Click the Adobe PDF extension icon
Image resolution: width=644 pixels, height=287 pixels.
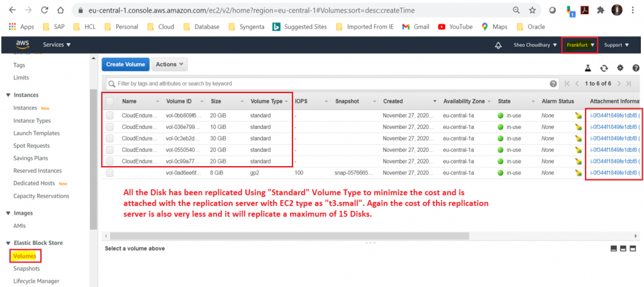pos(585,11)
